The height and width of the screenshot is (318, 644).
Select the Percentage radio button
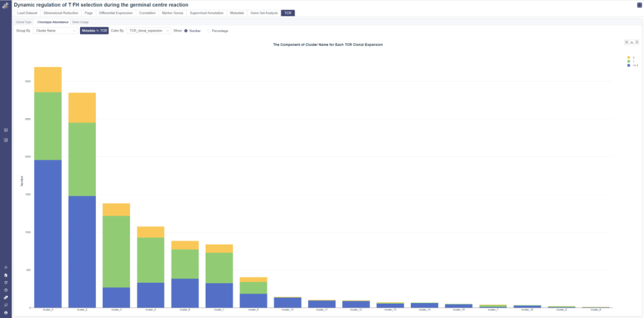click(x=209, y=31)
